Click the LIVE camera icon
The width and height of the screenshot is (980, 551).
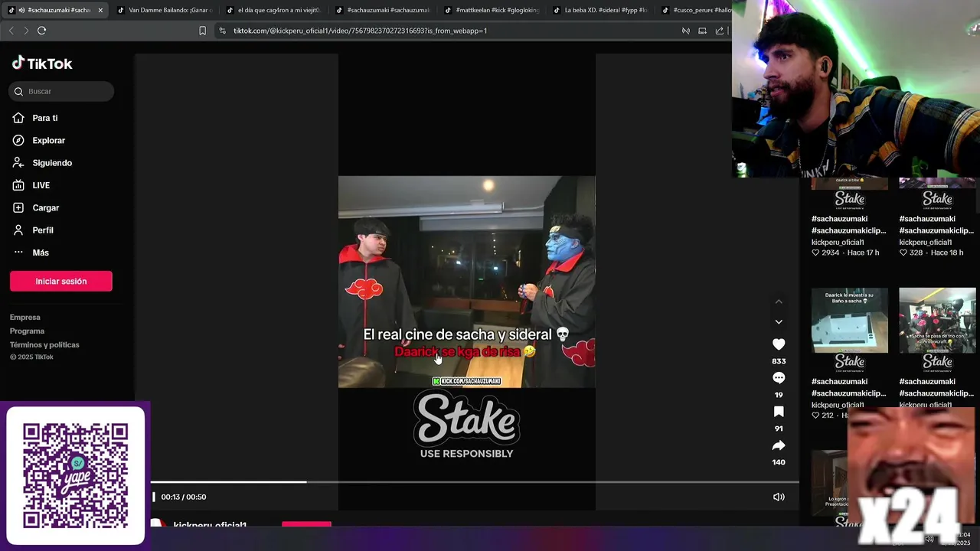point(18,185)
